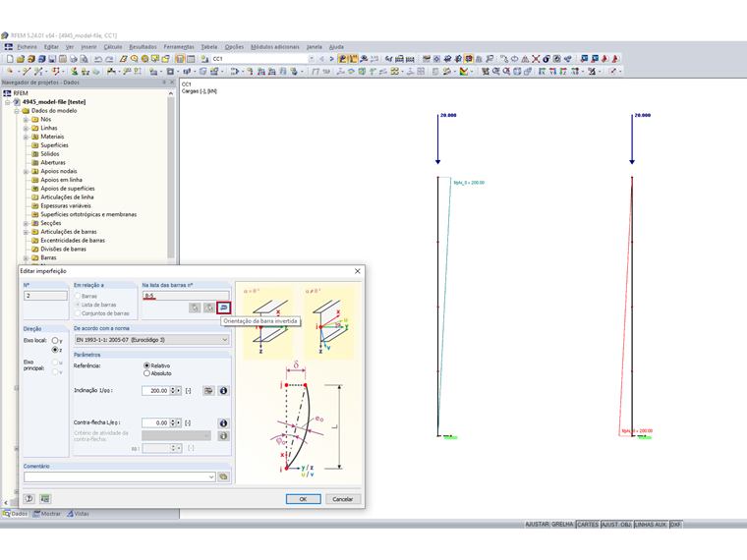Collapse the Dados do modelo node
Screen dimensions: 747x560
[17, 111]
